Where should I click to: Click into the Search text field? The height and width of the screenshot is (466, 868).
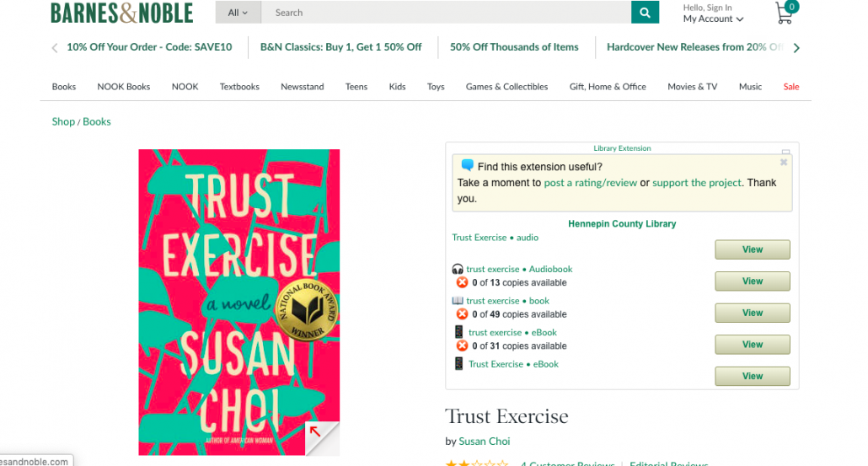445,13
